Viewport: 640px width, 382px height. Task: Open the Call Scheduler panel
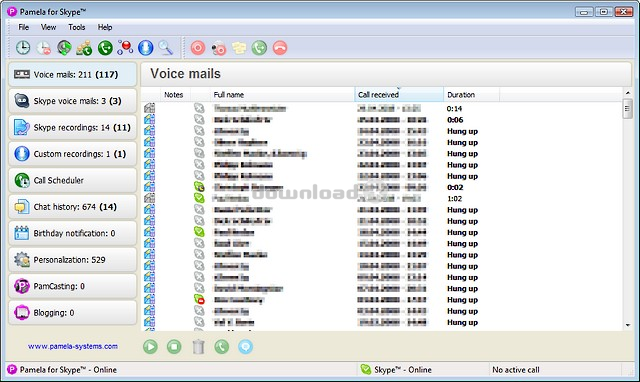(73, 180)
